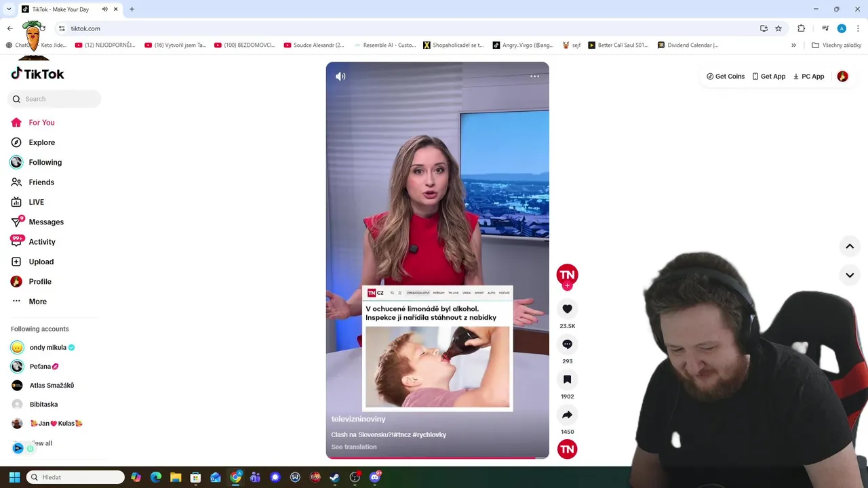Open the profile avatar at top right

click(842, 77)
